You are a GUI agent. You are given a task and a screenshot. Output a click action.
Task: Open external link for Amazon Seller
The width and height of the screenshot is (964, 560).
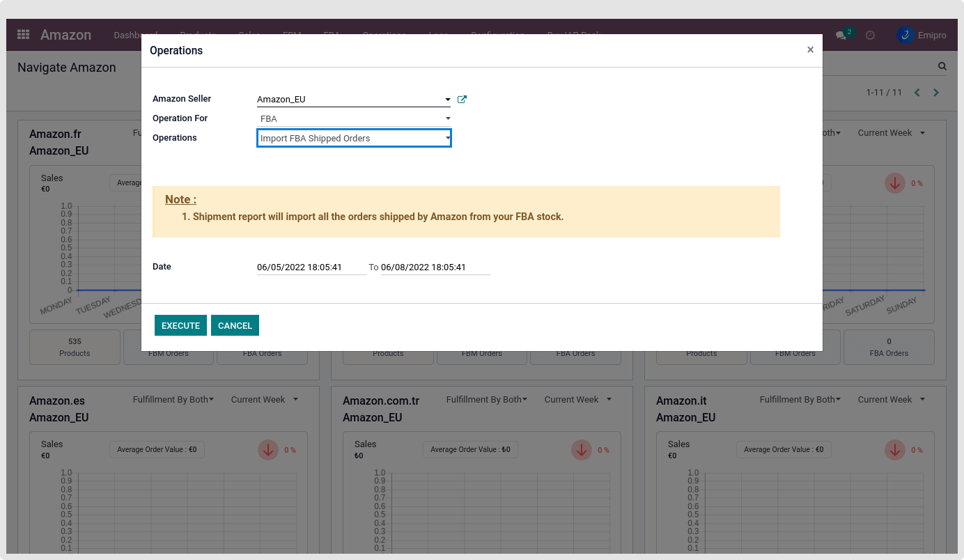coord(462,100)
